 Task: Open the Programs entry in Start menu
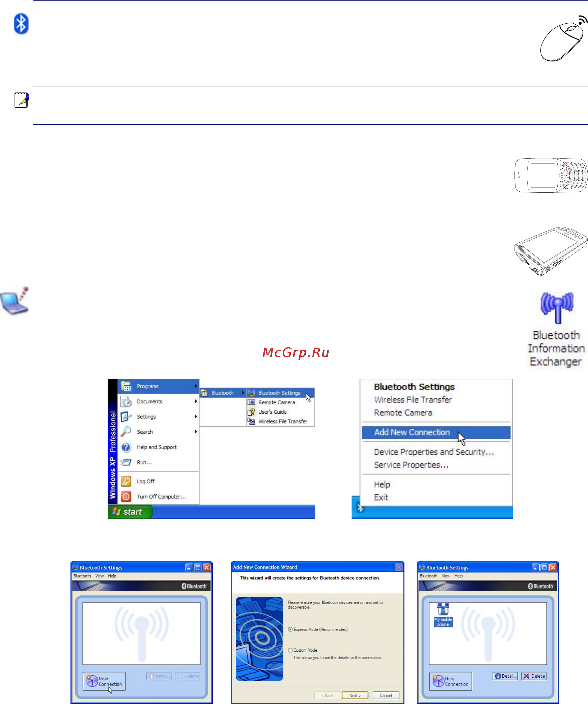coord(159,386)
